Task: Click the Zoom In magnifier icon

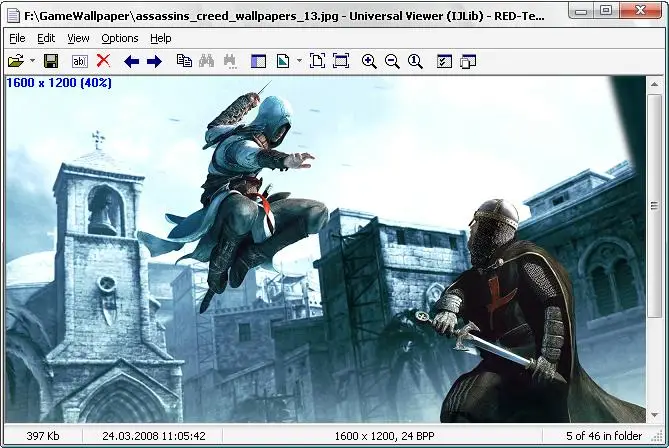Action: pos(369,61)
